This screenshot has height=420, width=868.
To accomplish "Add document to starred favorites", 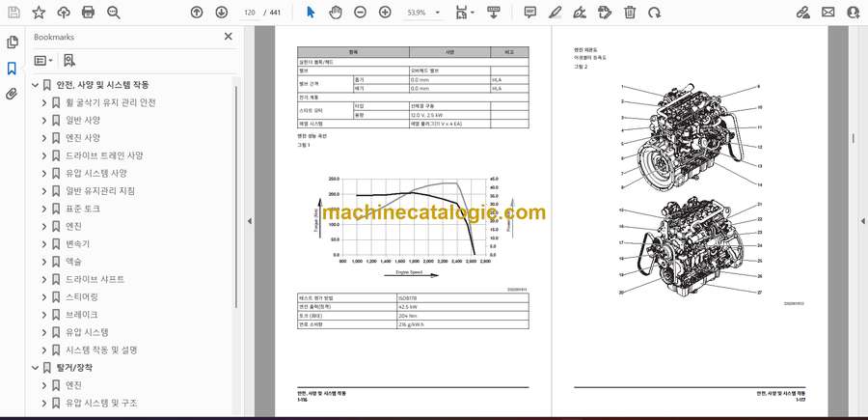I will click(39, 13).
